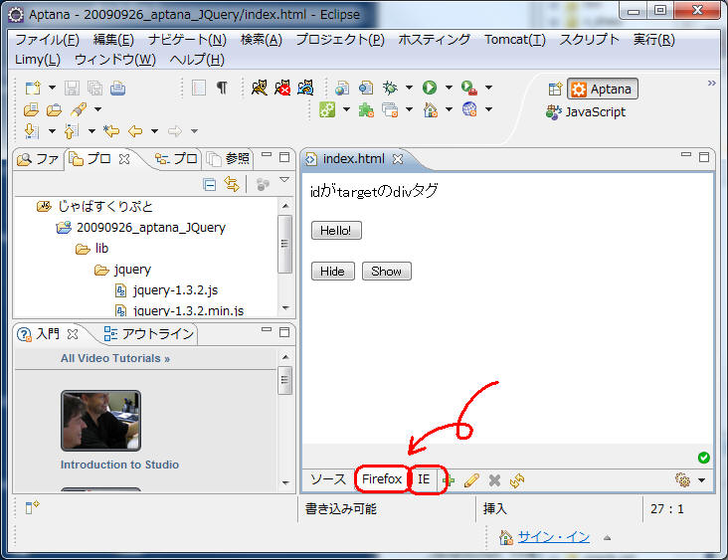Open the dropdown arrow next to Run

pyautogui.click(x=449, y=88)
